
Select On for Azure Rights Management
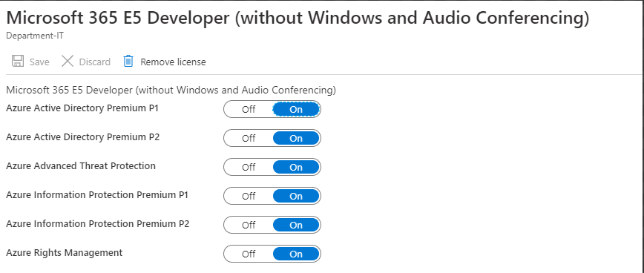pos(296,254)
